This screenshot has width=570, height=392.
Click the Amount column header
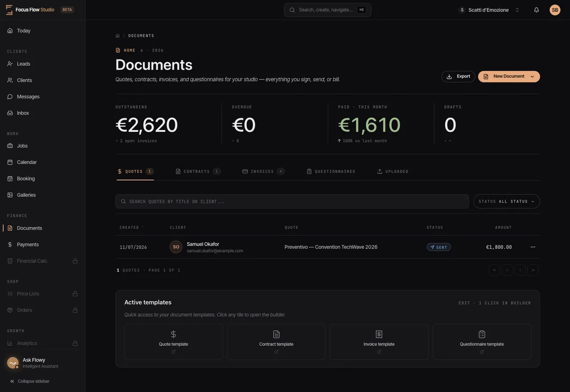[503, 228]
